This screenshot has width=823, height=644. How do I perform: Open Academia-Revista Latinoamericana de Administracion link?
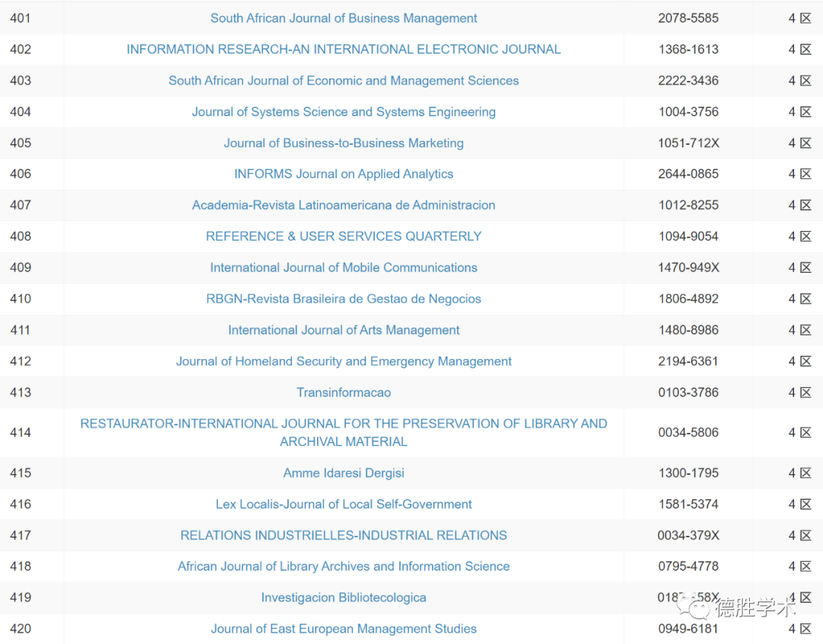(343, 205)
